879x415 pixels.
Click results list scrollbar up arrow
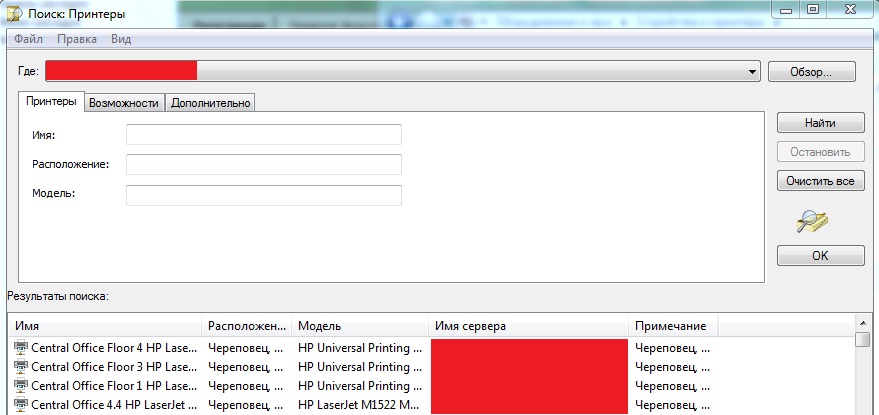(863, 322)
